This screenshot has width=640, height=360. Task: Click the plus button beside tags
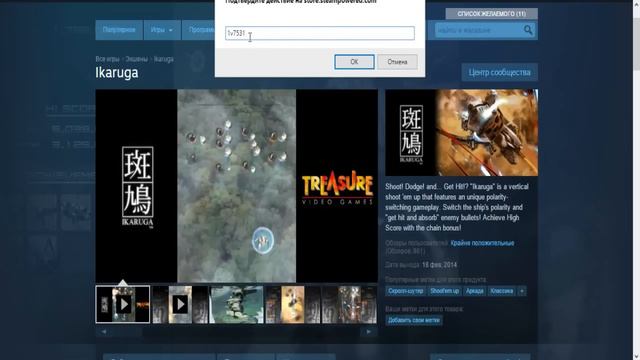pyautogui.click(x=522, y=291)
